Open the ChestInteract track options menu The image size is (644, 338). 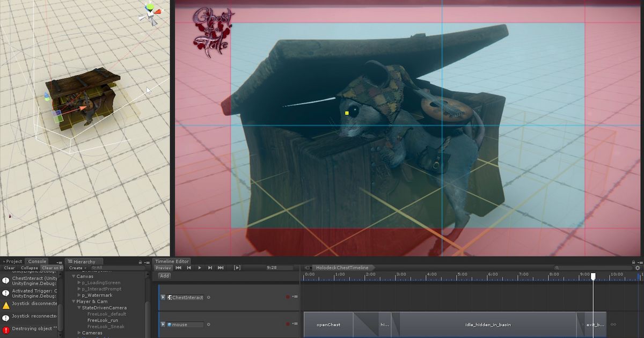pos(295,297)
